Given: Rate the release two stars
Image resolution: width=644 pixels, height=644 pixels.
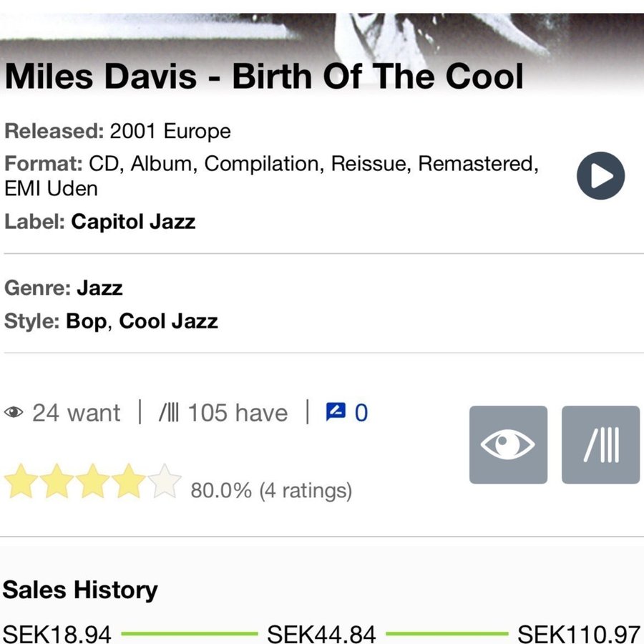Looking at the screenshot, I should coord(57,481).
